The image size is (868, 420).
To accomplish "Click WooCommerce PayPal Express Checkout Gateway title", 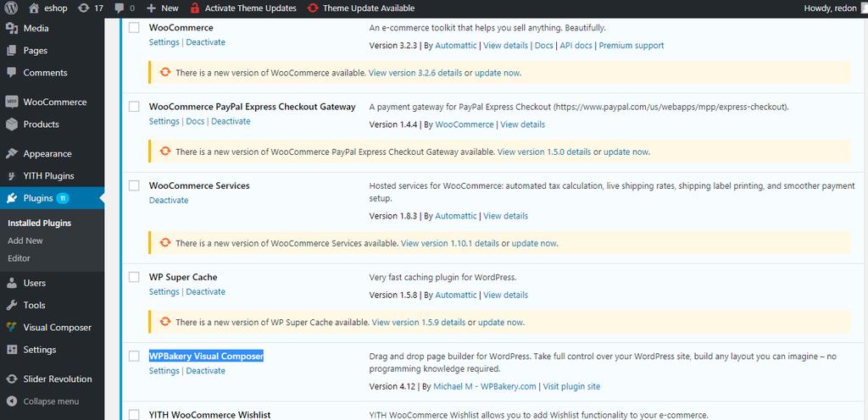I will 252,107.
